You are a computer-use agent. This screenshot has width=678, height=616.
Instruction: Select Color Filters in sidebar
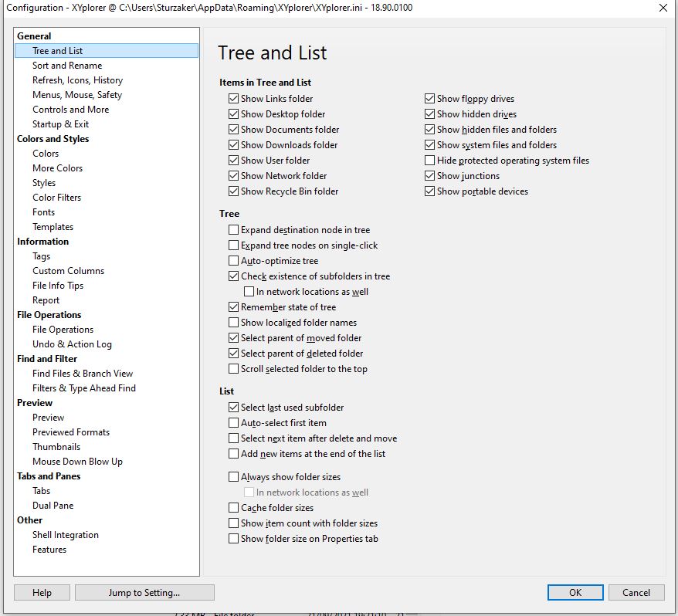56,198
